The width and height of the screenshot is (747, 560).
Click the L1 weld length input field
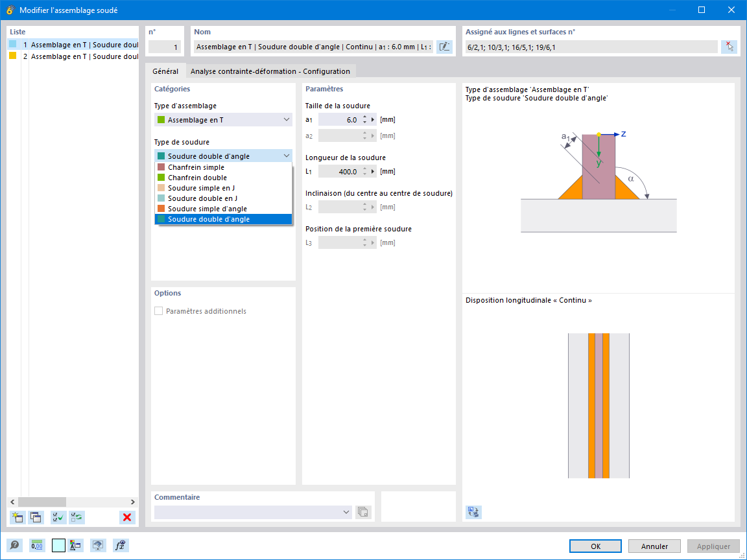click(340, 171)
